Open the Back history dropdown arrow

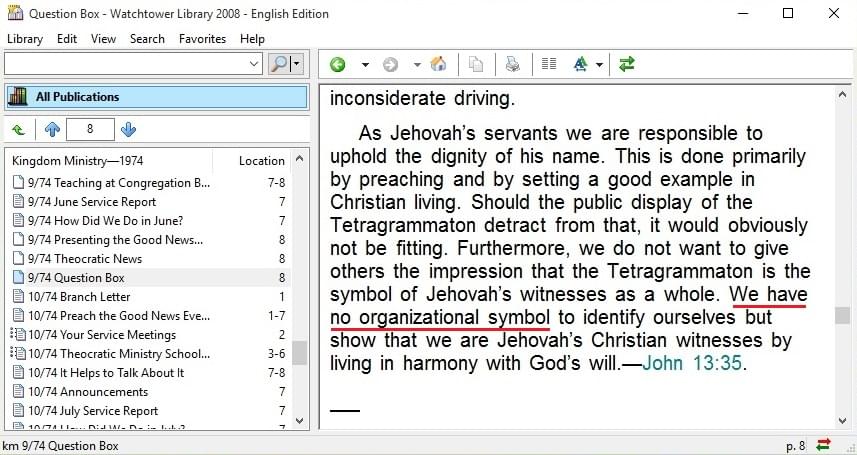(365, 65)
